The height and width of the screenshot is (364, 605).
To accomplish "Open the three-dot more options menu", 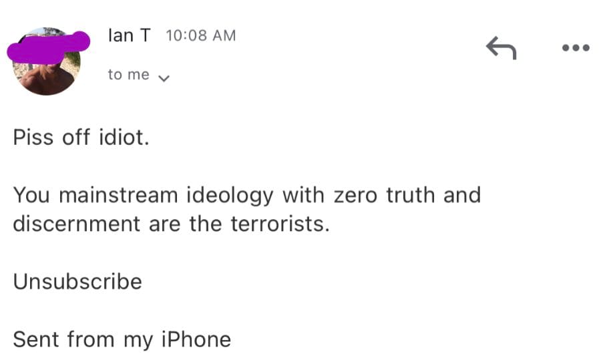I will coord(576,48).
